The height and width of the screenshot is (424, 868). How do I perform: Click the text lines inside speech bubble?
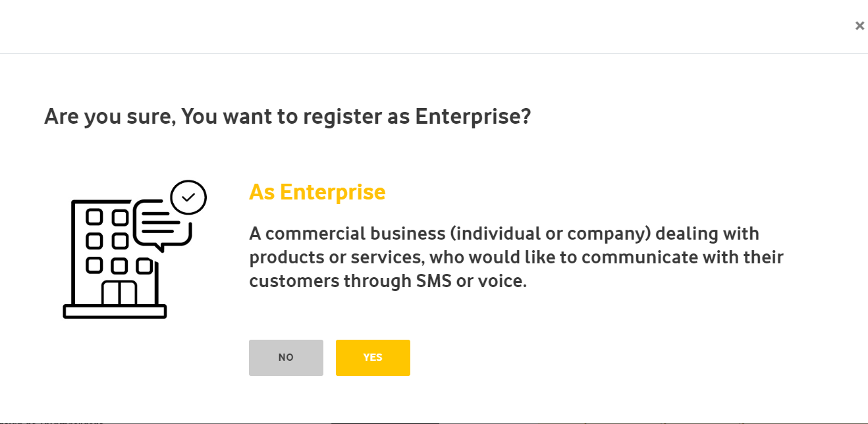[x=158, y=221]
